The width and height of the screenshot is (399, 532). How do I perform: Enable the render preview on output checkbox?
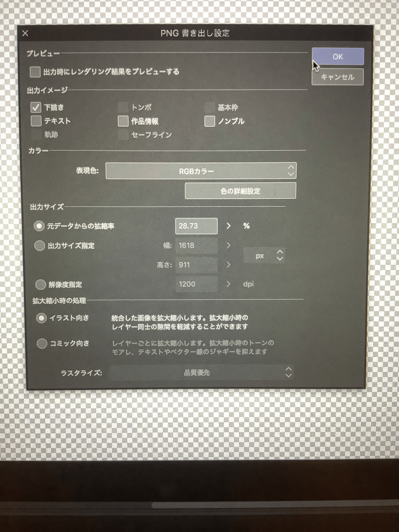[35, 72]
